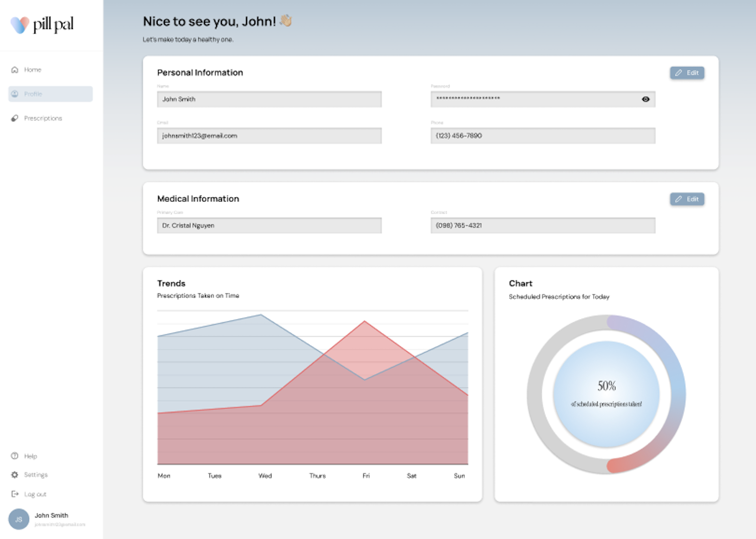Open the Prescriptions page from sidebar
Image resolution: width=756 pixels, height=539 pixels.
coord(43,119)
